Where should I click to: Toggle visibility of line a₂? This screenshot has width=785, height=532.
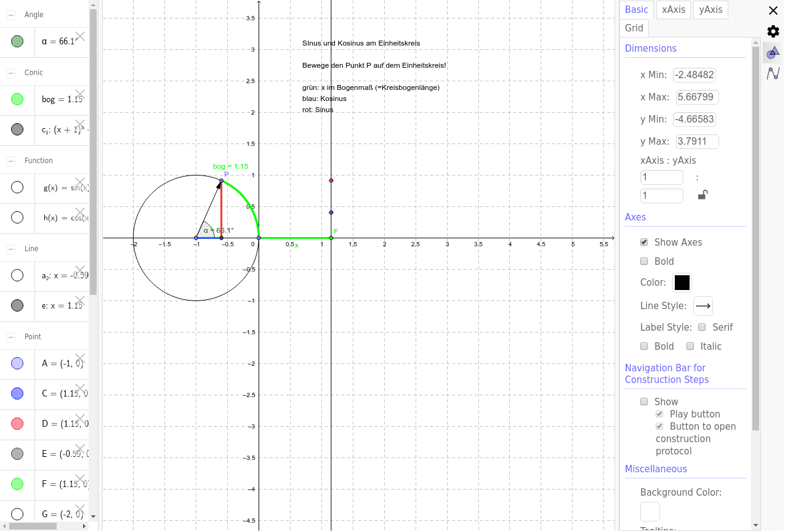pos(17,275)
